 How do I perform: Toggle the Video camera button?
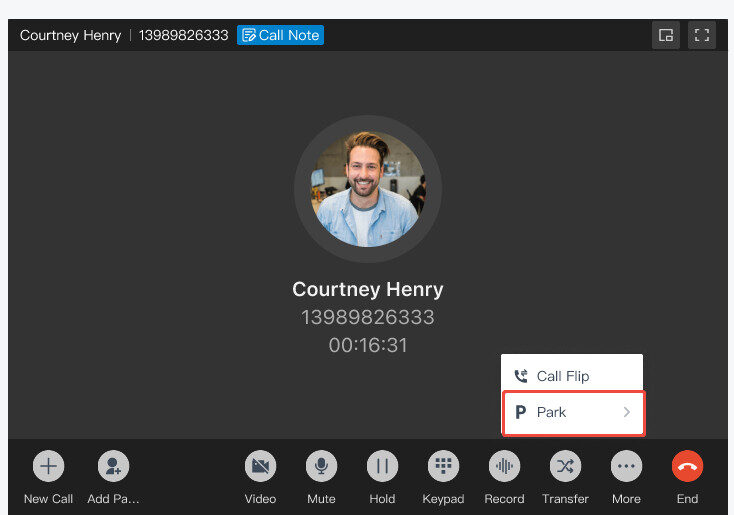tap(260, 466)
